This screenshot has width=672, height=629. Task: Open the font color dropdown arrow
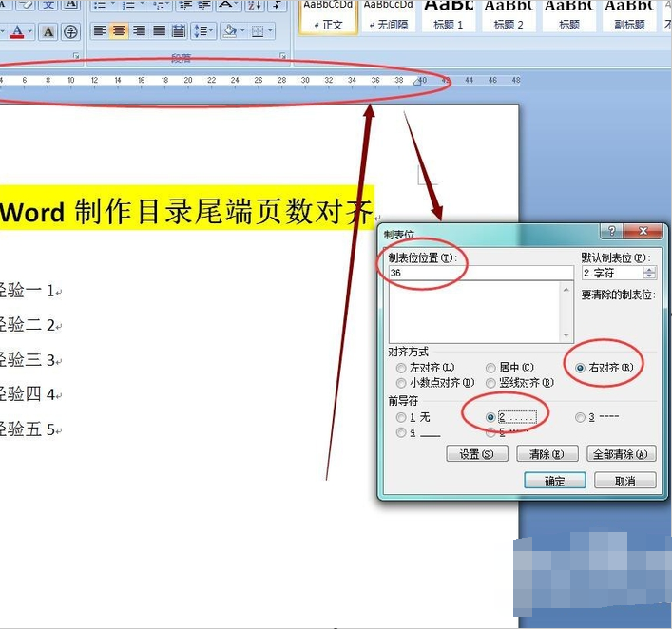tap(29, 31)
